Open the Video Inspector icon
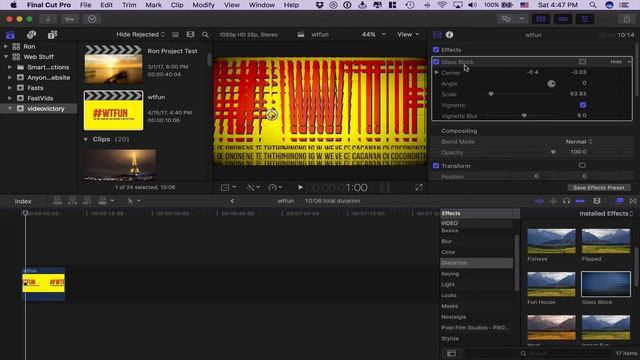The width and height of the screenshot is (640, 360). (x=437, y=35)
